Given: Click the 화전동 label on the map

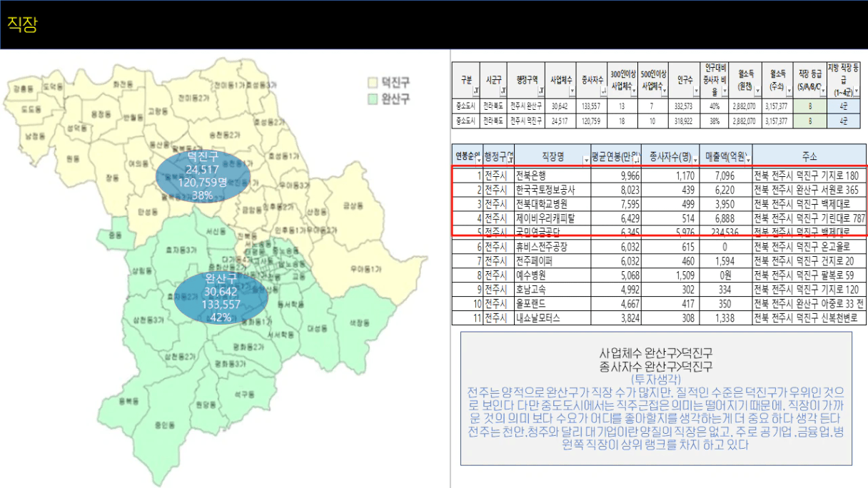Looking at the screenshot, I should click(123, 83).
